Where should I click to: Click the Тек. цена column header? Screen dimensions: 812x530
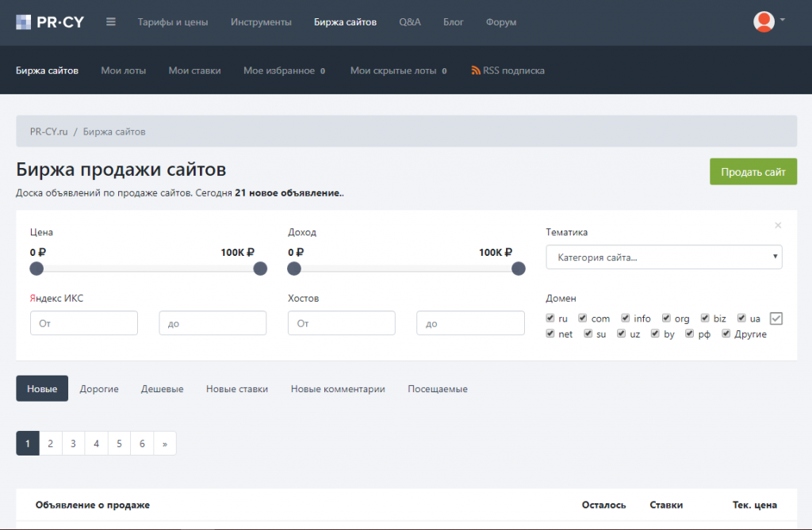(x=755, y=505)
